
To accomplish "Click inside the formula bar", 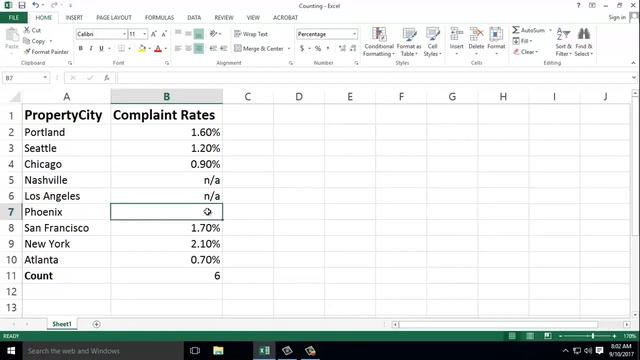I will click(x=373, y=78).
